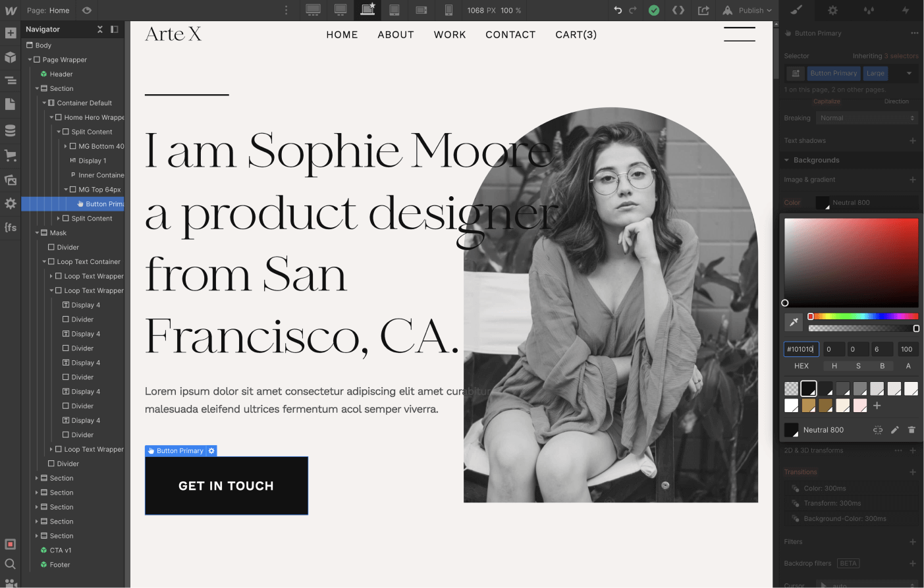Open the Ecommerce panel
Image resolution: width=924 pixels, height=588 pixels.
tap(10, 153)
